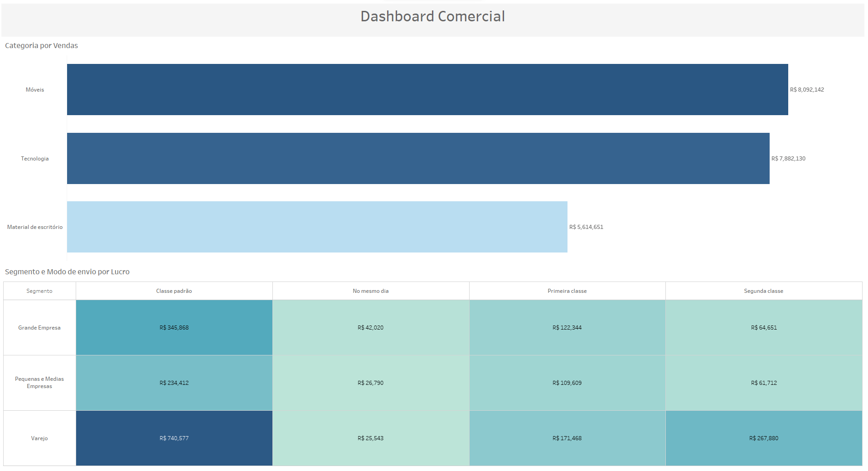Select the Pequenas e Medias Empresas row label
Image resolution: width=868 pixels, height=471 pixels.
(x=39, y=383)
